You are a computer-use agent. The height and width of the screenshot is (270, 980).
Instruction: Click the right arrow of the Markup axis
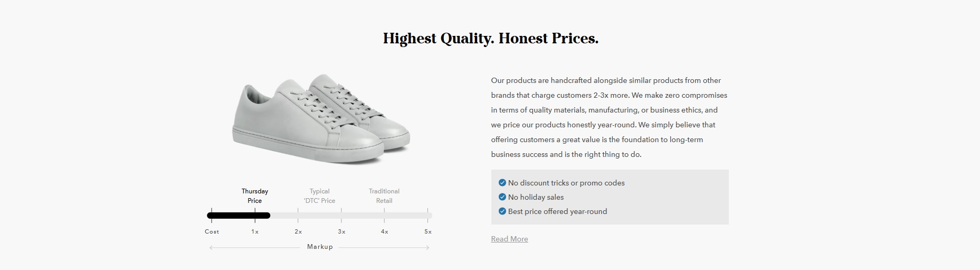coord(427,247)
